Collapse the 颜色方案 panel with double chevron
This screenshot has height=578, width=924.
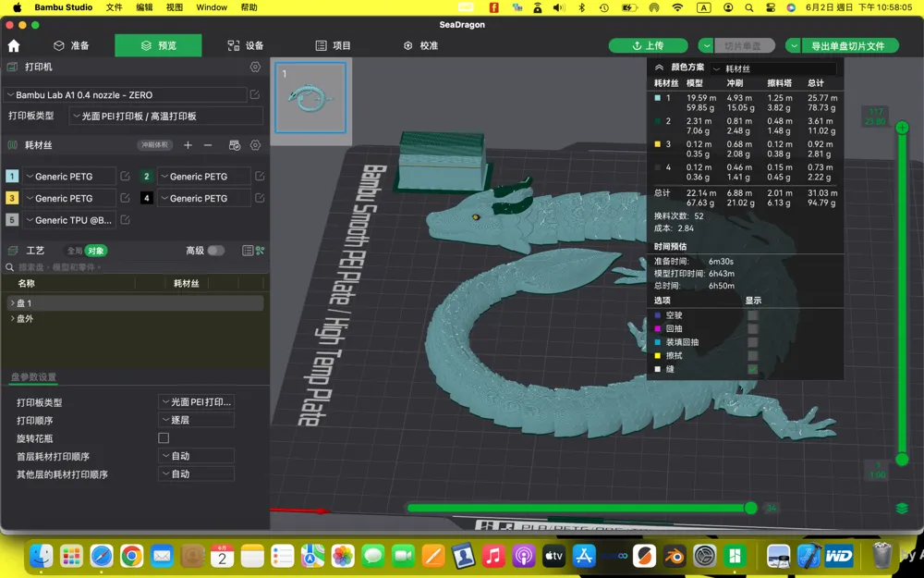[x=660, y=68]
